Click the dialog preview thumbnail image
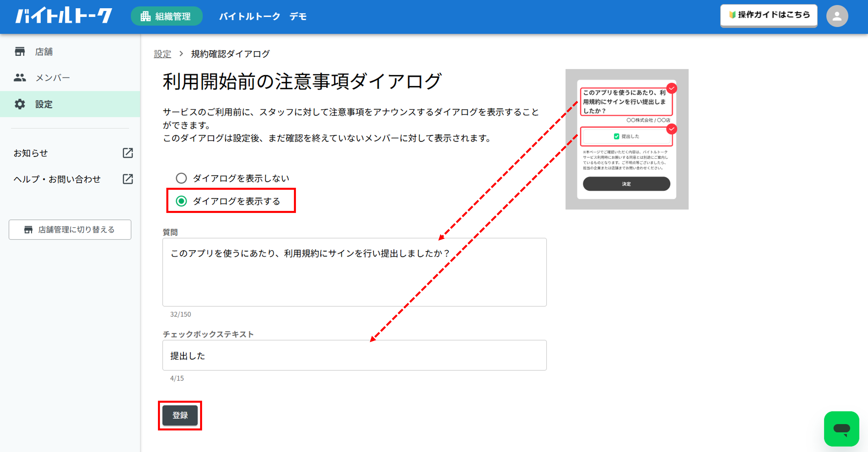Screen dimensions: 868x452 point(627,139)
